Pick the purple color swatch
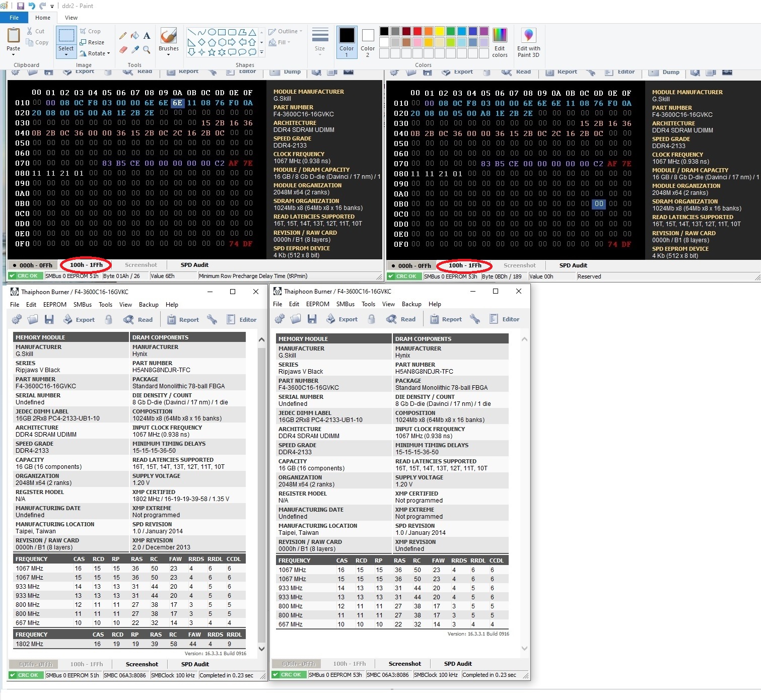 click(484, 31)
